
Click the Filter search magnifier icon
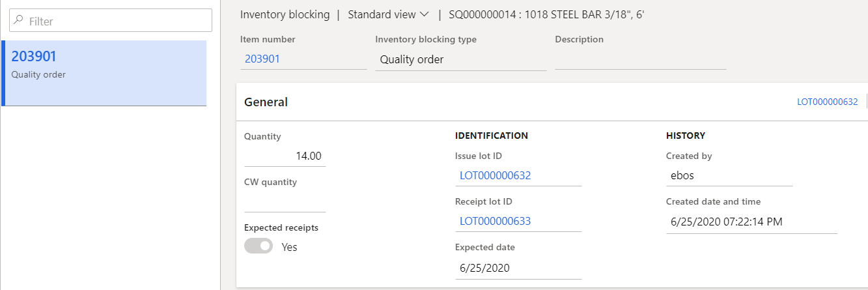tap(18, 21)
